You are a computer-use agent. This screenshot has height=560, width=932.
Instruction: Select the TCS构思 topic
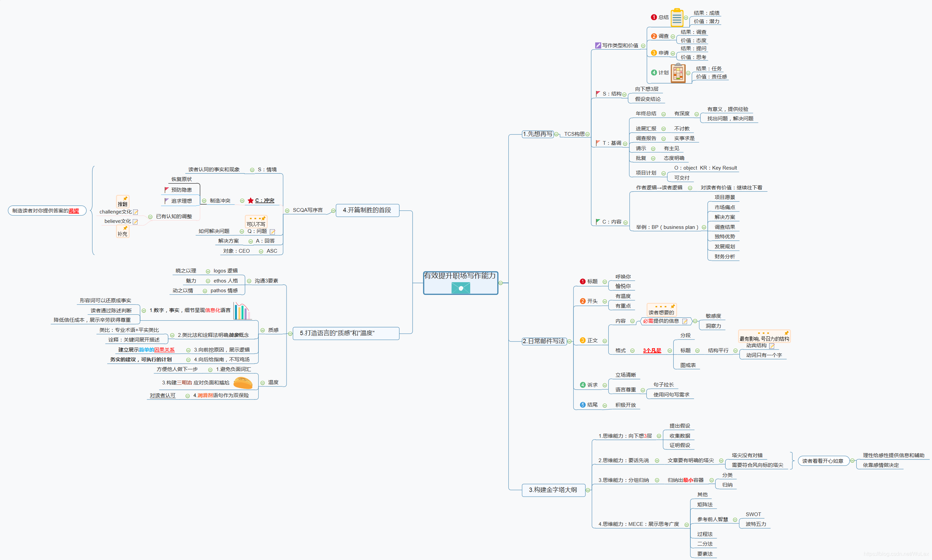point(574,134)
